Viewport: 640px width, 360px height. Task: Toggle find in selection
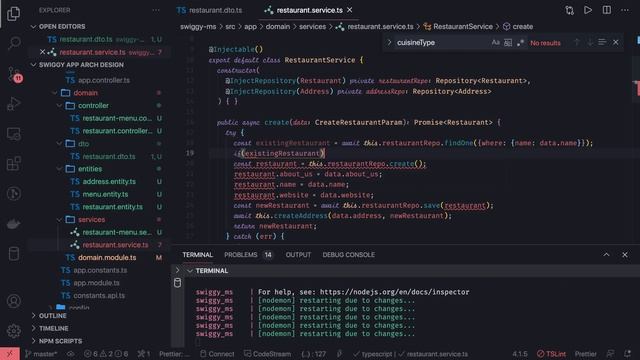pos(602,42)
